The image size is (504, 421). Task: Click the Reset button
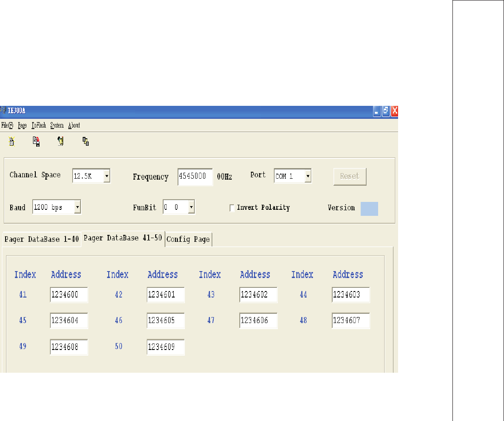coord(350,176)
